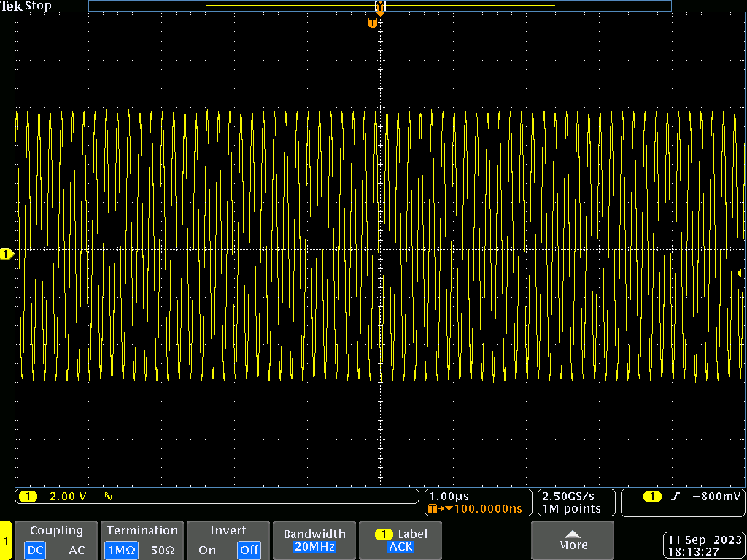Click the rising edge trigger slope icon
The image size is (747, 560).
click(675, 497)
